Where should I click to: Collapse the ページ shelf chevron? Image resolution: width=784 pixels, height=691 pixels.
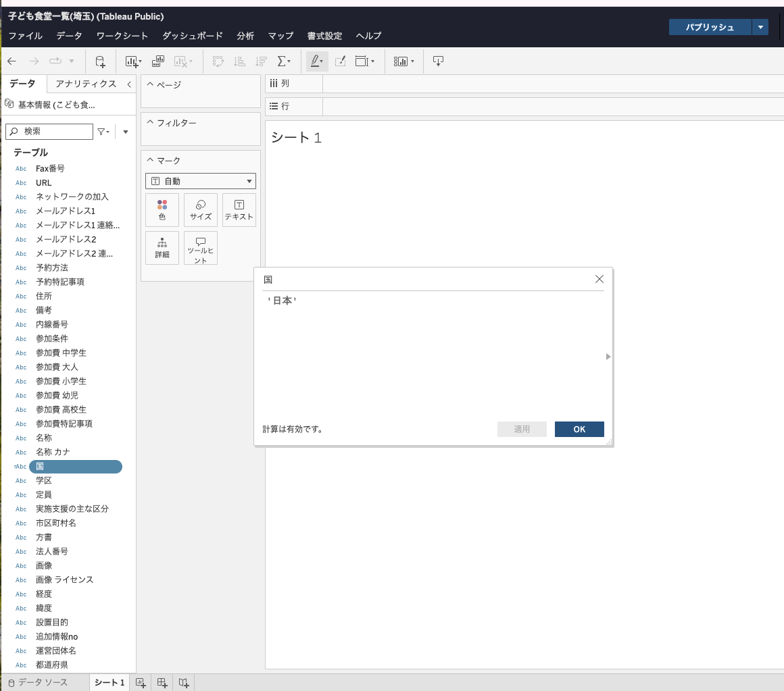[x=150, y=84]
